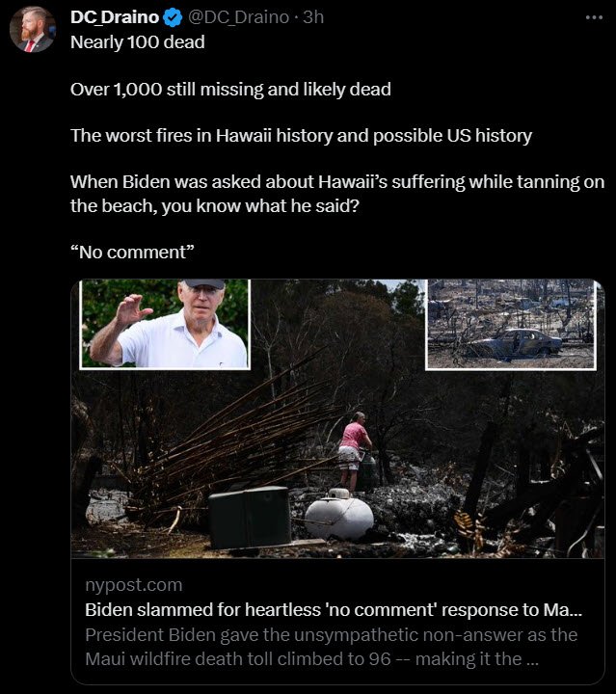Open the "Biden slammed for heartless" headline
The image size is (616, 694).
[334, 610]
